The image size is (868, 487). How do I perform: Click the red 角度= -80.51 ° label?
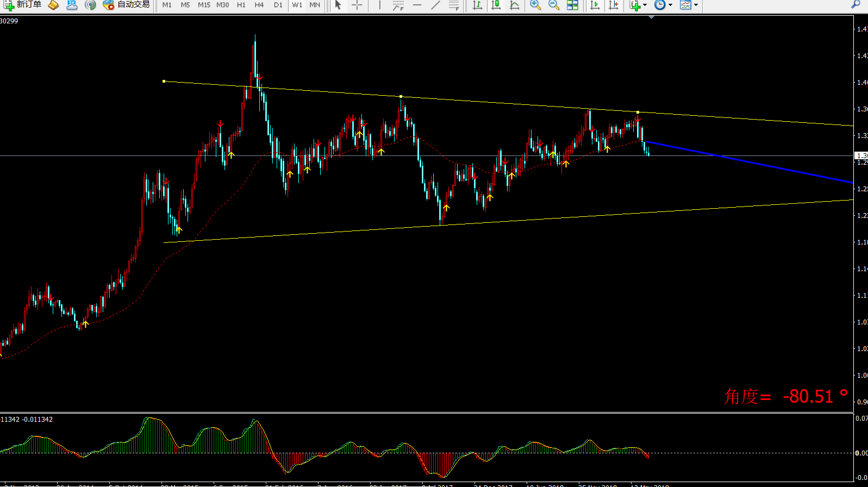pyautogui.click(x=786, y=396)
